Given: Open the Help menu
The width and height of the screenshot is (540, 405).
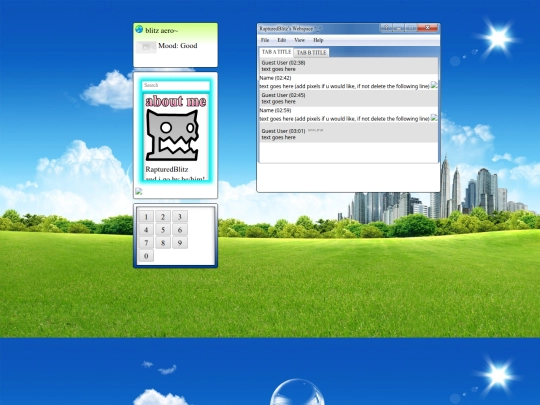Looking at the screenshot, I should pos(318,40).
